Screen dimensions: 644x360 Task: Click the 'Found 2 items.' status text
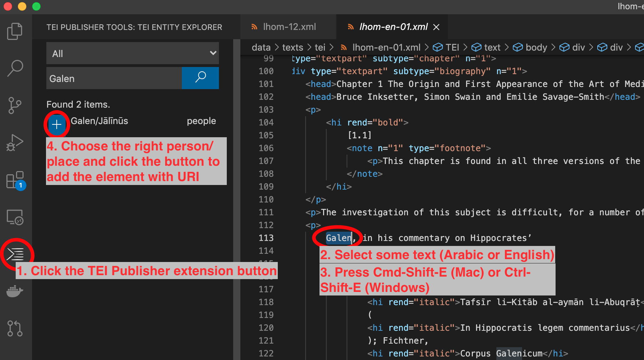(78, 104)
